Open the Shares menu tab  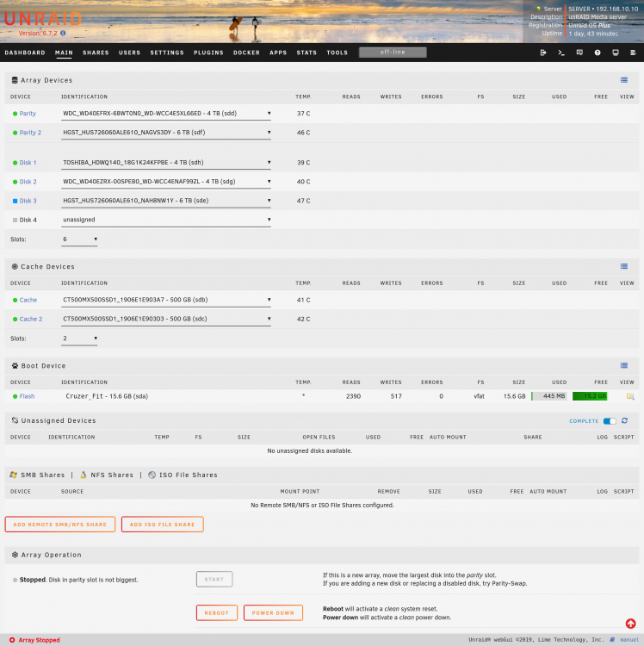pos(96,53)
